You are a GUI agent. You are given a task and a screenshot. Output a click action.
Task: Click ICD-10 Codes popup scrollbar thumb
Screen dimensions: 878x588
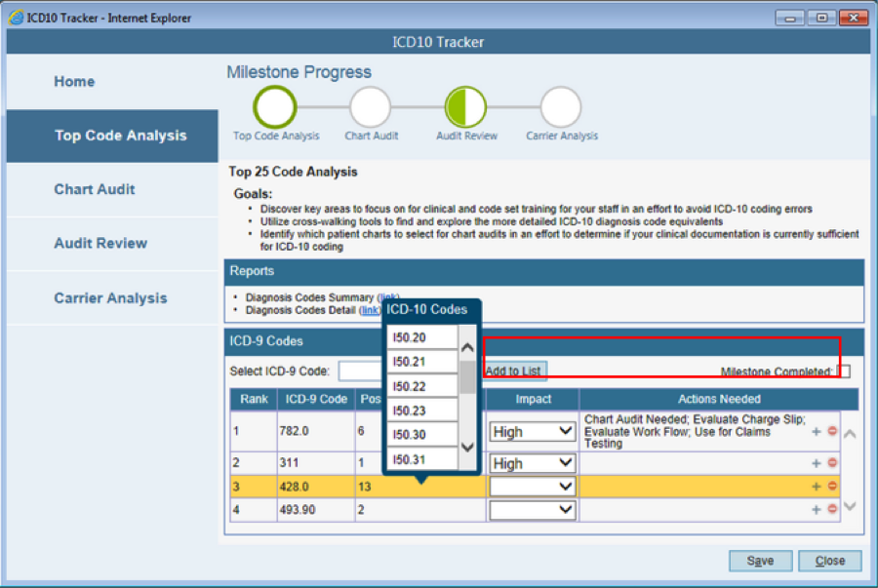pyautogui.click(x=467, y=377)
